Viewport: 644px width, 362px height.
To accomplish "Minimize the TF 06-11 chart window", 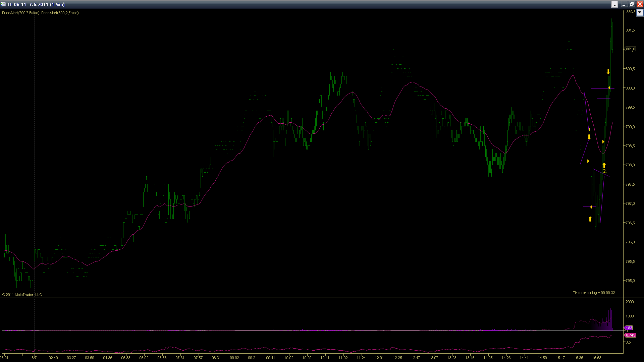I will tap(624, 4).
